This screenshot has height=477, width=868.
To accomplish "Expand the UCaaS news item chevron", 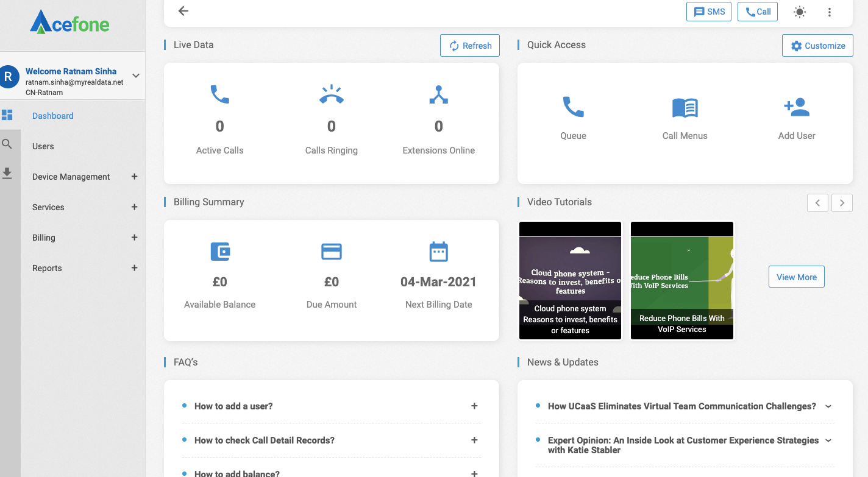I will (x=828, y=406).
